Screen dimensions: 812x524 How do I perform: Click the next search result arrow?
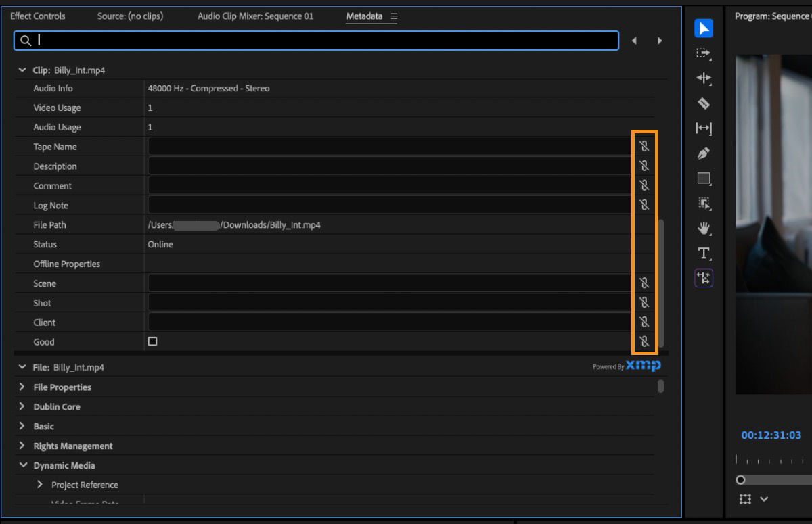pos(660,41)
